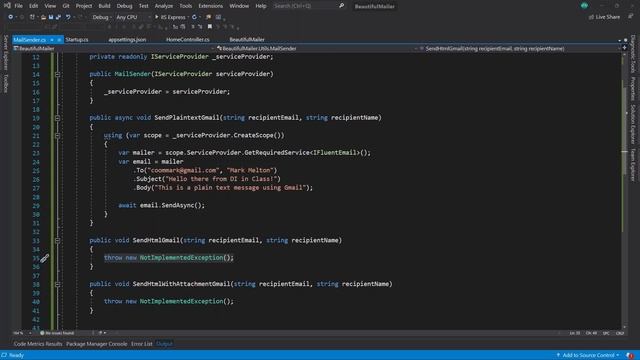Viewport: 640px width, 360px height.
Task: Click the New Project toolbar icon
Action: 32,17
